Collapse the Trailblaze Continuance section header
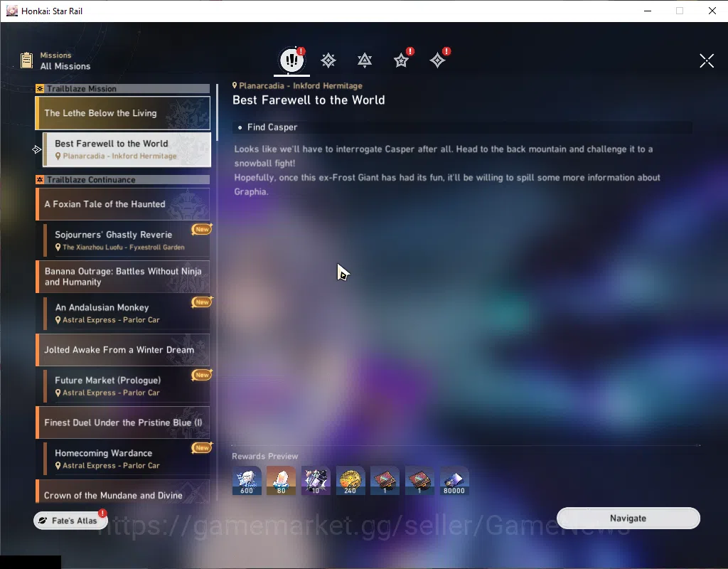Image resolution: width=728 pixels, height=569 pixels. 123,180
